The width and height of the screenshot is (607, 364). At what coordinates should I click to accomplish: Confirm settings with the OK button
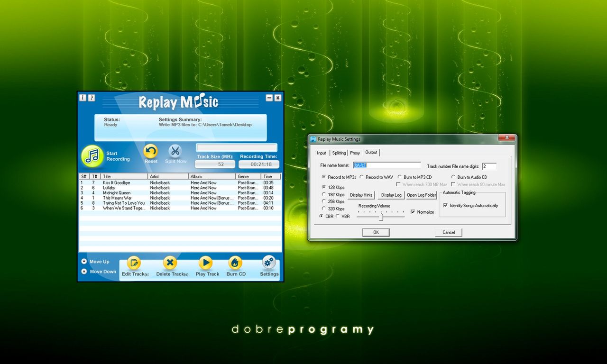(376, 232)
